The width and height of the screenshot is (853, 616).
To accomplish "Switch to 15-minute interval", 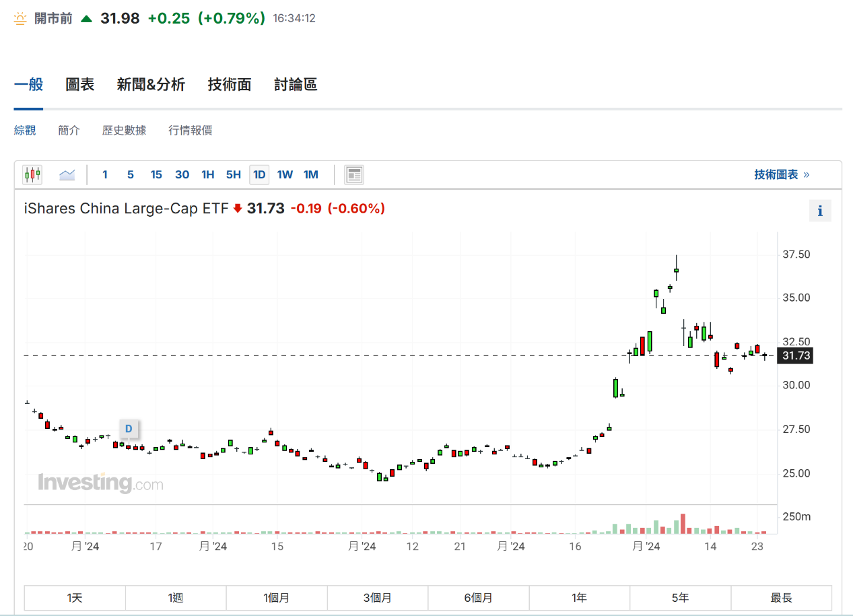I will coord(156,175).
